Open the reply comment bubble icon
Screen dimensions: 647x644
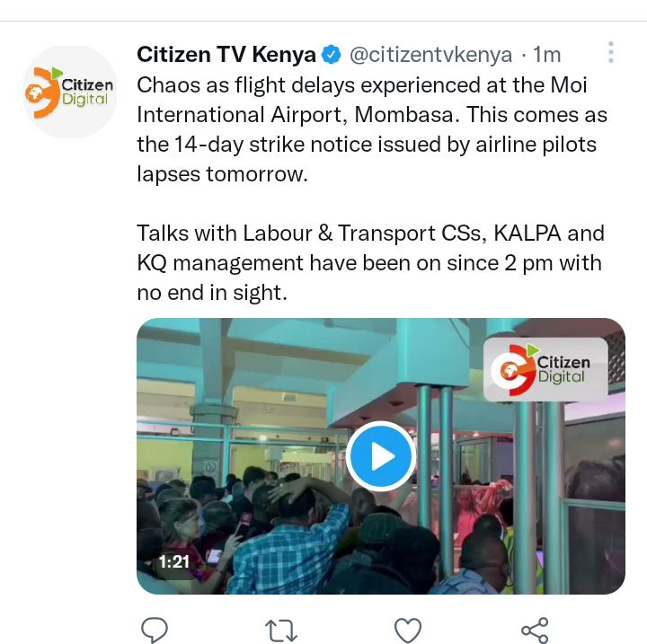point(155,630)
